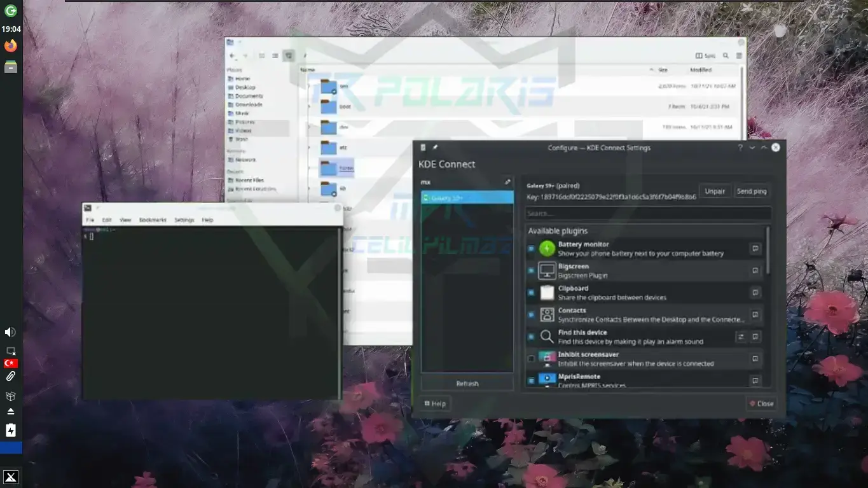This screenshot has width=868, height=488.
Task: Expand the boot folder tree arrow
Action: pyautogui.click(x=310, y=107)
